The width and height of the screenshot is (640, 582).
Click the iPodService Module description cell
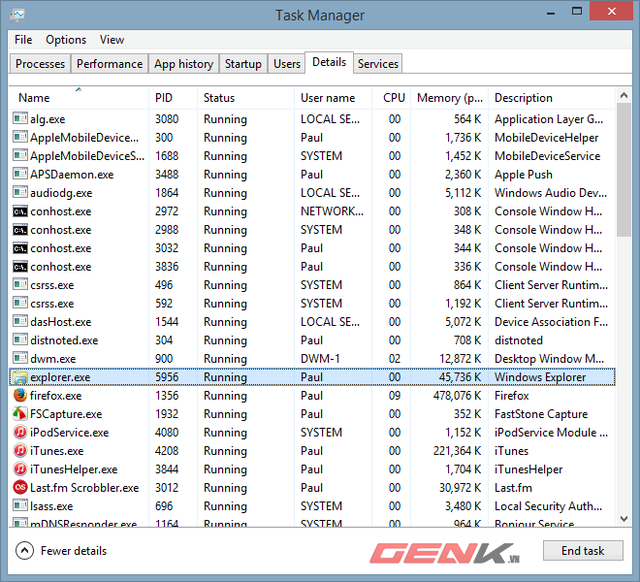(551, 432)
